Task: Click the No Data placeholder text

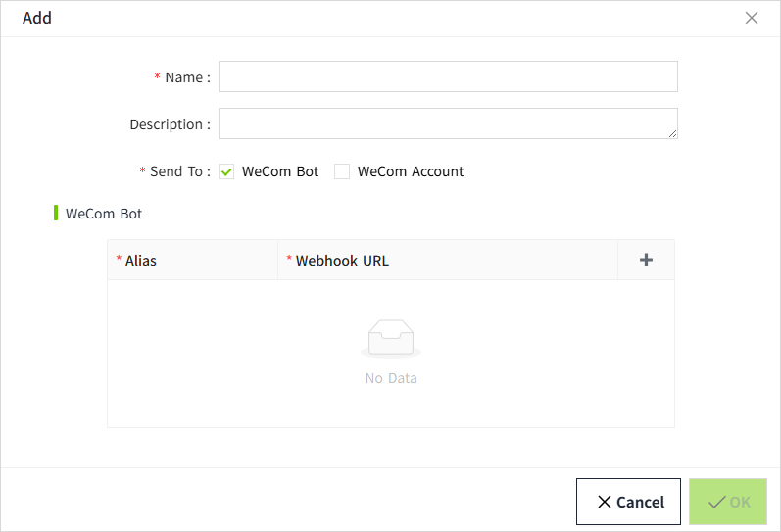Action: click(x=391, y=378)
